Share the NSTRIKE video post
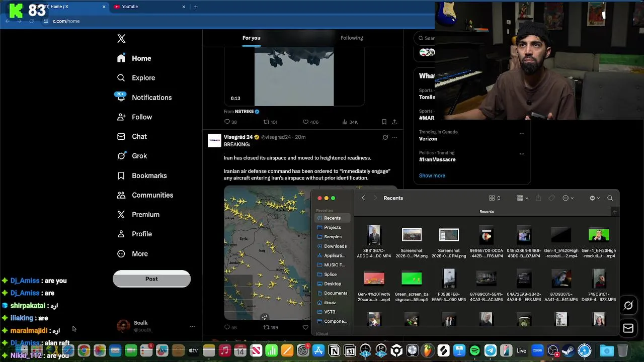This screenshot has height=362, width=644. pos(394,122)
